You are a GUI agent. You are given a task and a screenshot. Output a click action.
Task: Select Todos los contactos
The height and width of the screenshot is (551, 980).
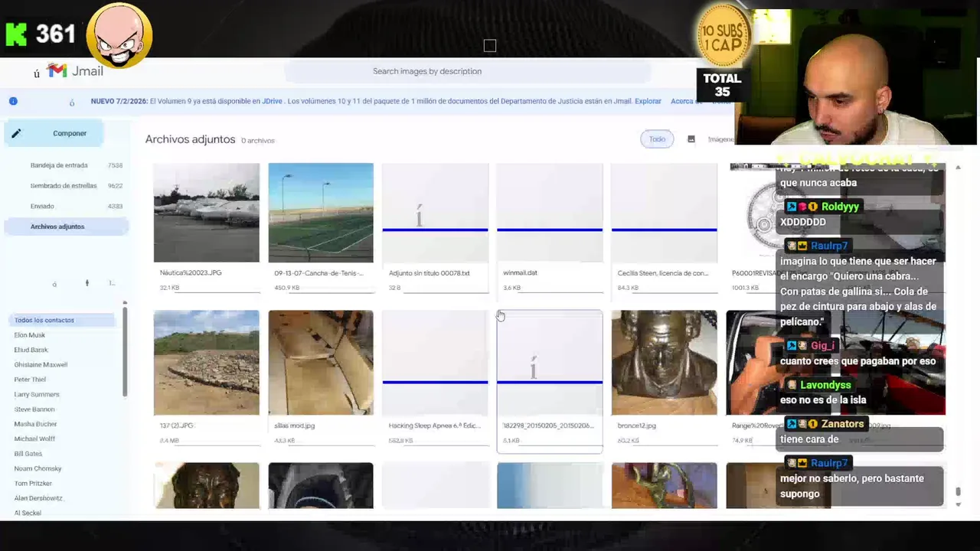(63, 320)
